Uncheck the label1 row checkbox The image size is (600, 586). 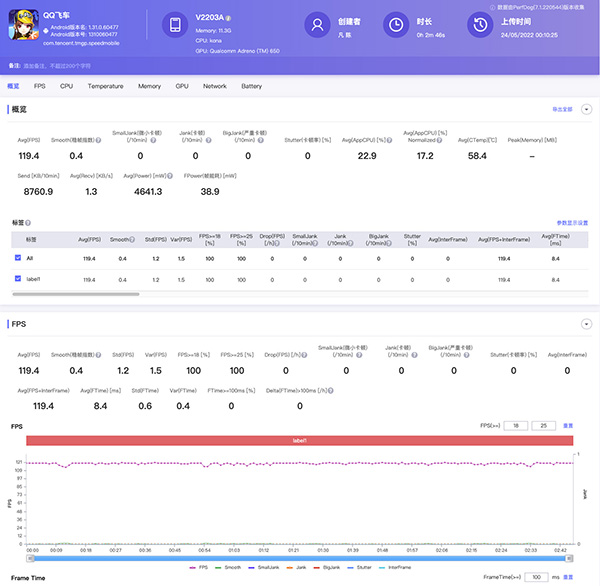(17, 278)
